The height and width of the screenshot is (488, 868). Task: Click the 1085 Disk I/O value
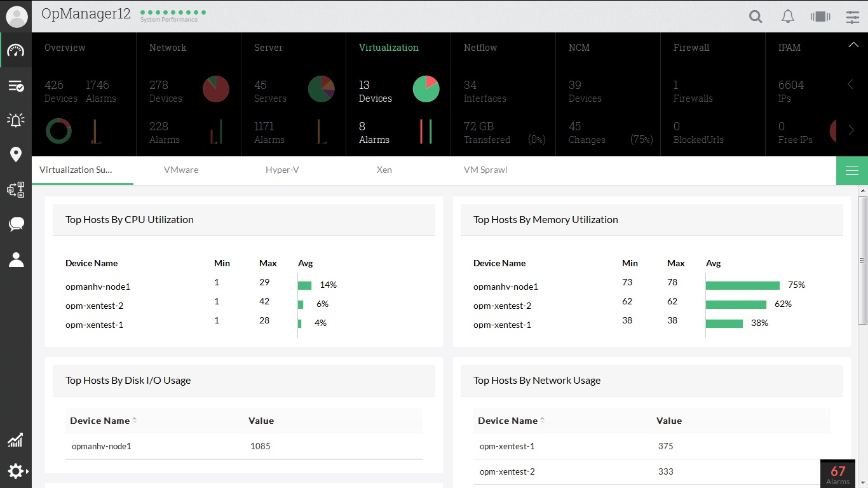pos(261,446)
